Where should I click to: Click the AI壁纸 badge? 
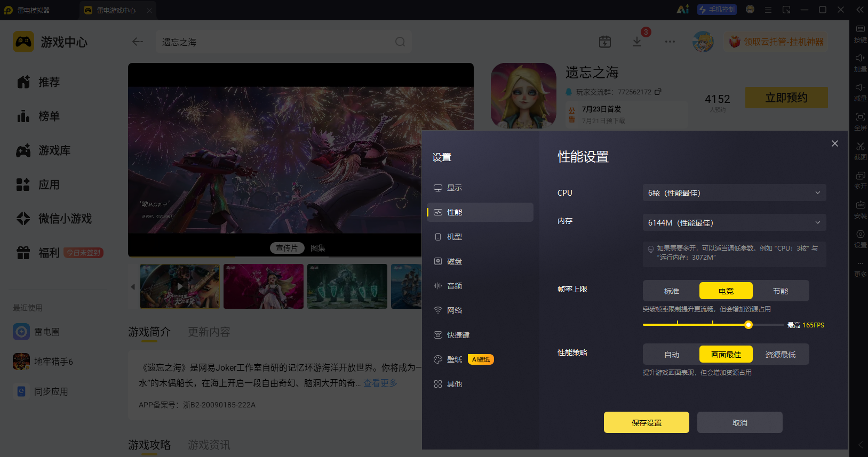coord(481,359)
